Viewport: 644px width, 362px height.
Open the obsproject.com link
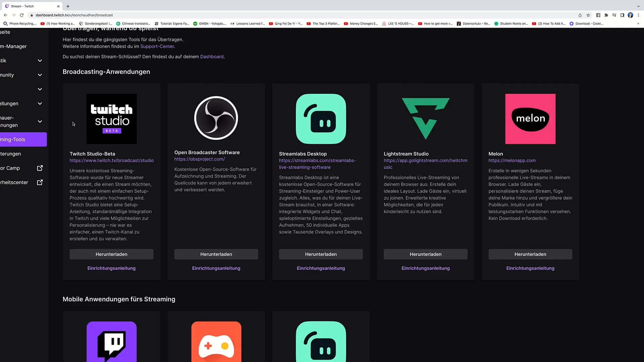click(x=200, y=159)
